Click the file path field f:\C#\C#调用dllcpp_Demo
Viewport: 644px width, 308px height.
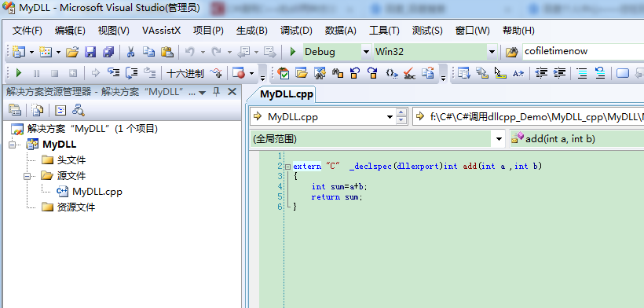(x=529, y=117)
